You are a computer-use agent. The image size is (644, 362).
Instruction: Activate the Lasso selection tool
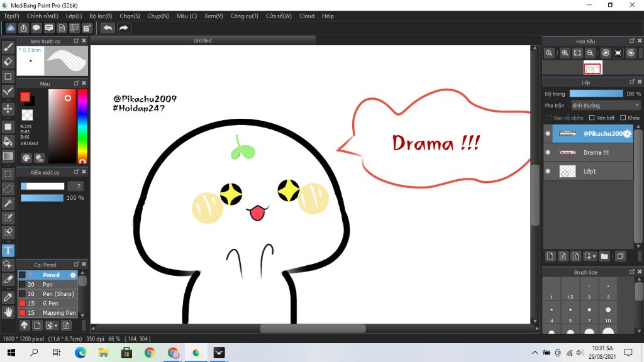8,189
